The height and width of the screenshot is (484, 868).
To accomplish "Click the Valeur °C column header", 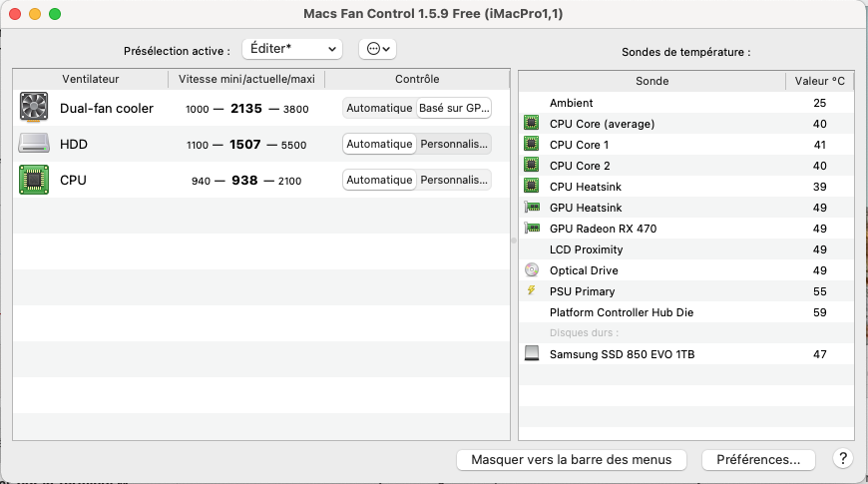I will point(819,81).
